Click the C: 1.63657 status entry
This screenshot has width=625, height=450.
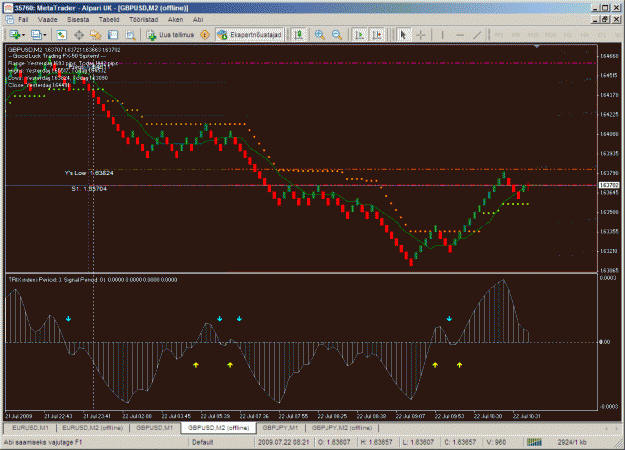pyautogui.click(x=460, y=442)
